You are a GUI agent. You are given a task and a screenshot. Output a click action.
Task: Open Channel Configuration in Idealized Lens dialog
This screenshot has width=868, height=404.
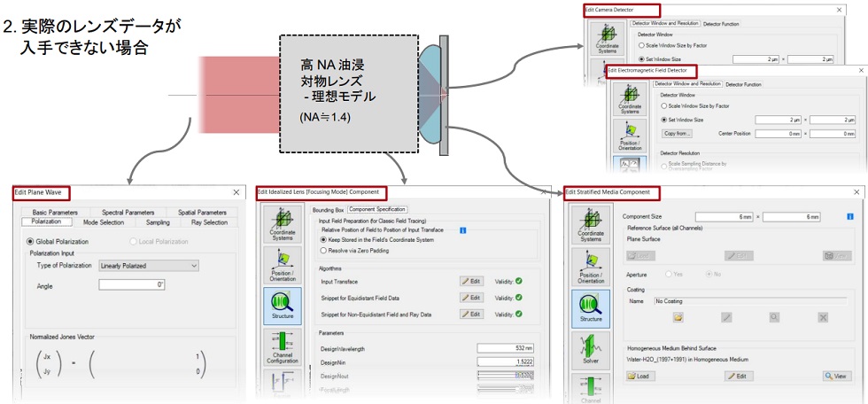(283, 347)
